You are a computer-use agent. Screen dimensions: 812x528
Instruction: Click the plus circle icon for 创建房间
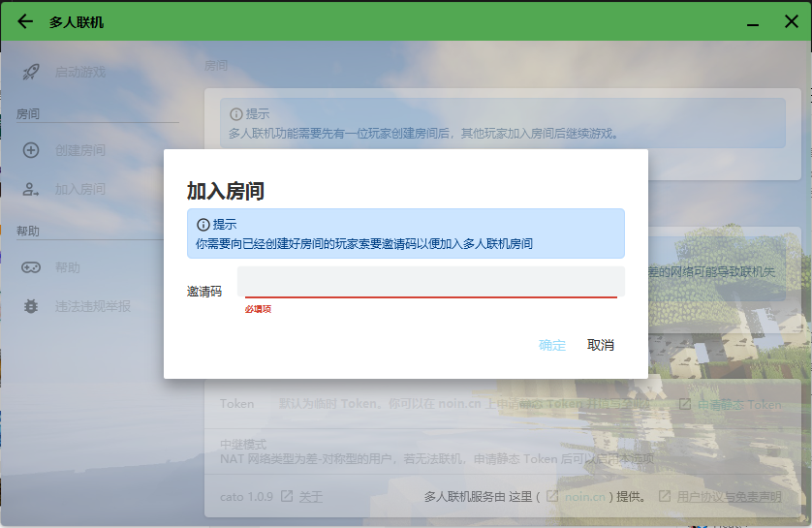pyautogui.click(x=31, y=150)
